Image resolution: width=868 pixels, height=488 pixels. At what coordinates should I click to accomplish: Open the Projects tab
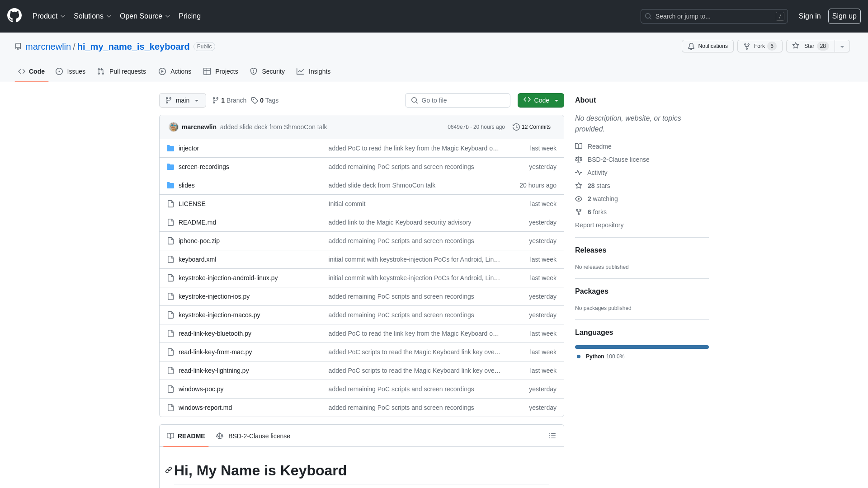pyautogui.click(x=221, y=71)
